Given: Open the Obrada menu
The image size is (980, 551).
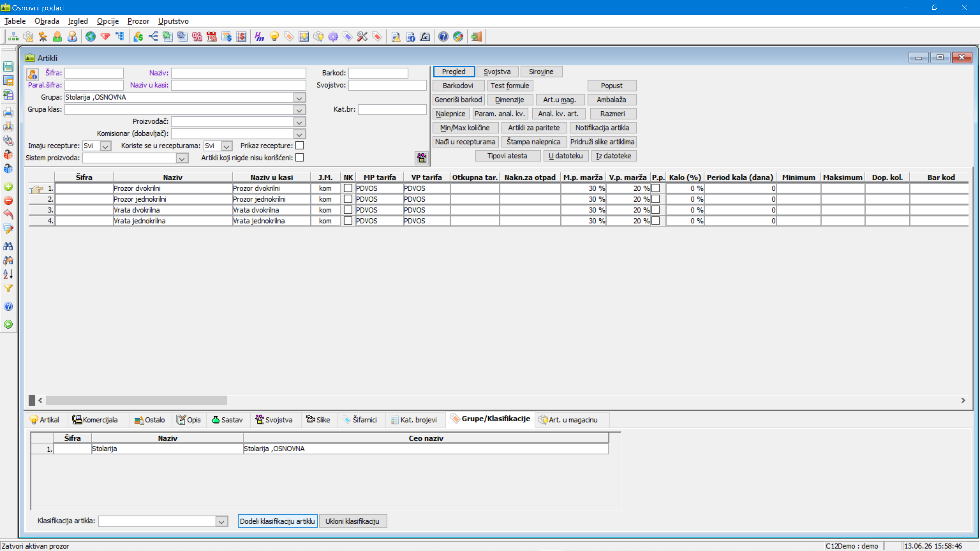Looking at the screenshot, I should 47,21.
